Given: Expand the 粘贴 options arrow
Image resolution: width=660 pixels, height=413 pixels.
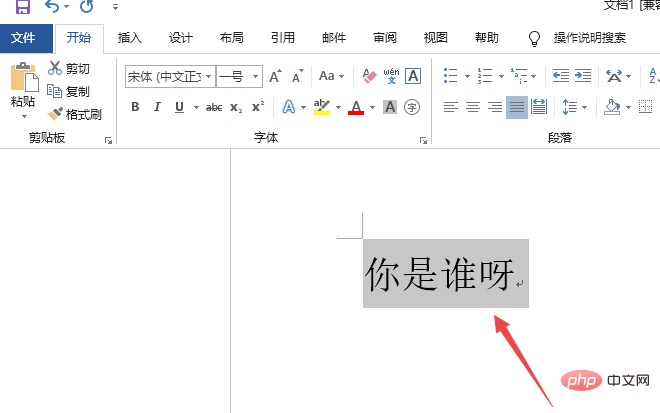Looking at the screenshot, I should click(x=24, y=116).
